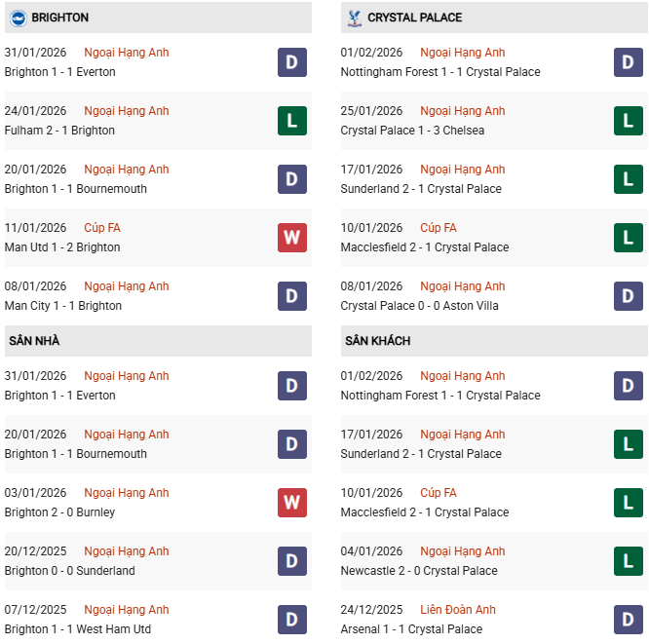Click the Crystal Palace club crest icon
Screen dimensions: 649x644
coord(354,18)
